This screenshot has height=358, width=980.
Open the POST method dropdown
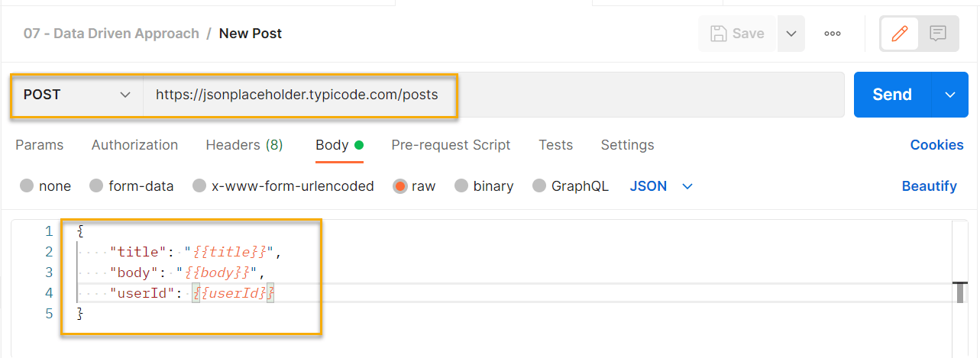(76, 95)
